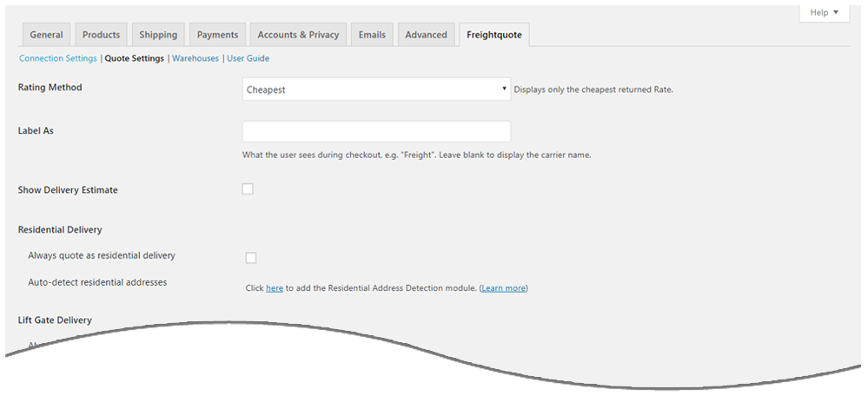This screenshot has width=868, height=396.
Task: Open the Shipping tab
Action: tap(158, 35)
